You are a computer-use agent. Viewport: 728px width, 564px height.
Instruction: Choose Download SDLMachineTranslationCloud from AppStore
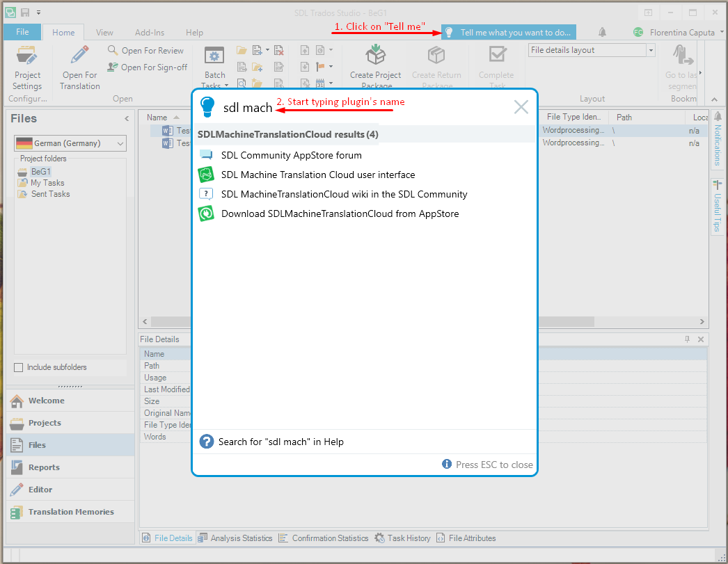pos(340,213)
